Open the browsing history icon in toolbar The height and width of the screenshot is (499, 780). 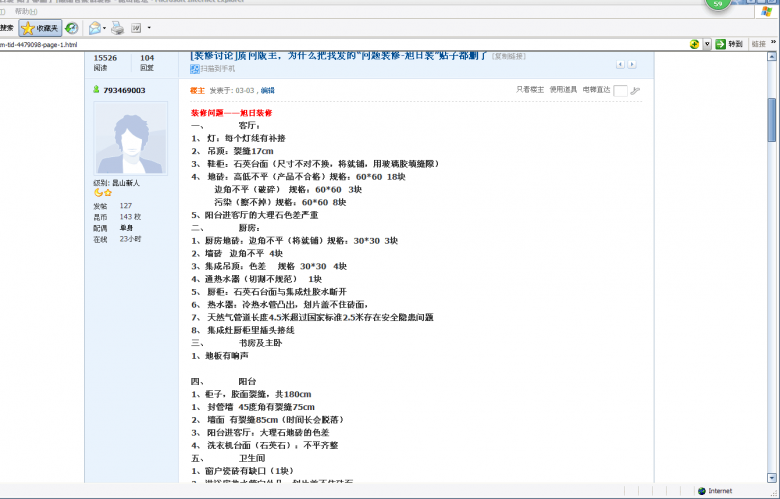tap(72, 28)
